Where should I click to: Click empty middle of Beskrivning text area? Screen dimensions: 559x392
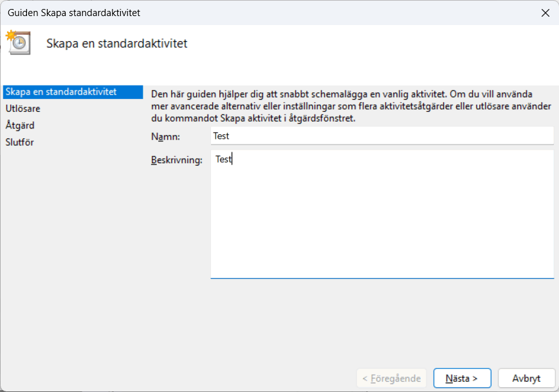pyautogui.click(x=382, y=218)
